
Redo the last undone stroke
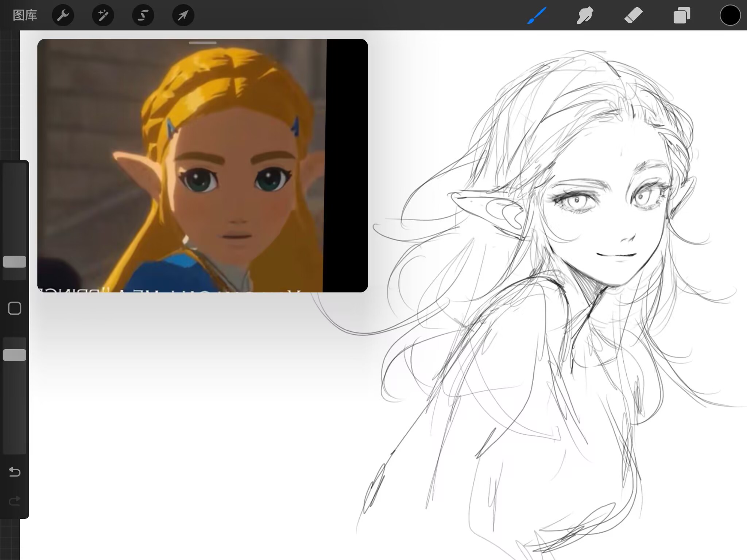click(15, 501)
